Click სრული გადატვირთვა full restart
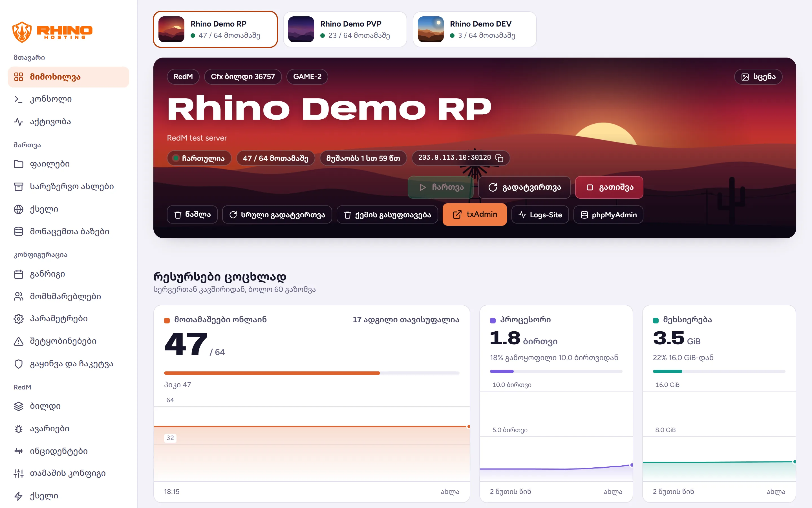The image size is (812, 508). point(277,215)
